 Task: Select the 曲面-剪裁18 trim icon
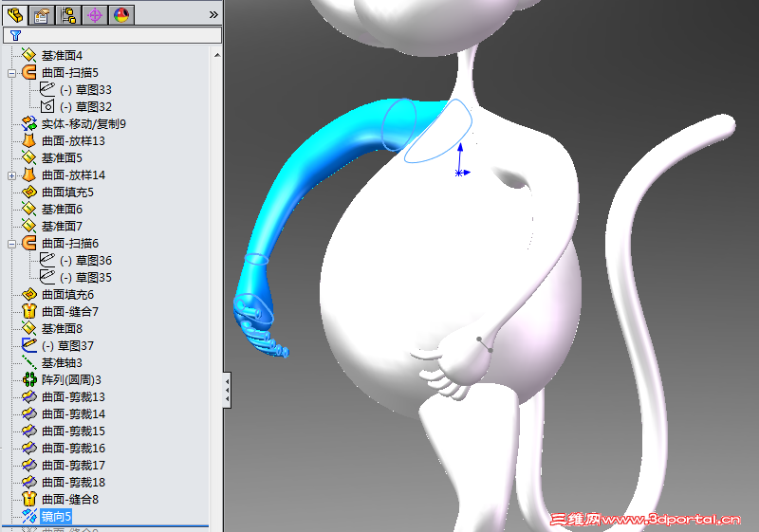click(29, 482)
